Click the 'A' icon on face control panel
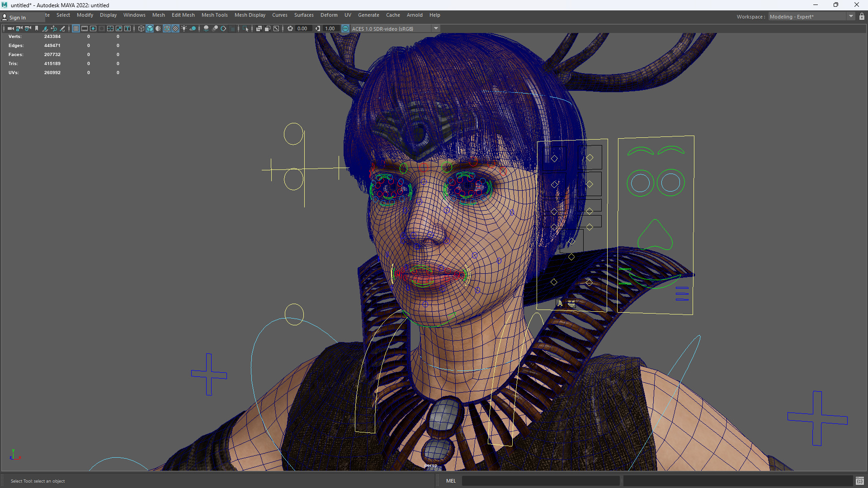 point(560,304)
